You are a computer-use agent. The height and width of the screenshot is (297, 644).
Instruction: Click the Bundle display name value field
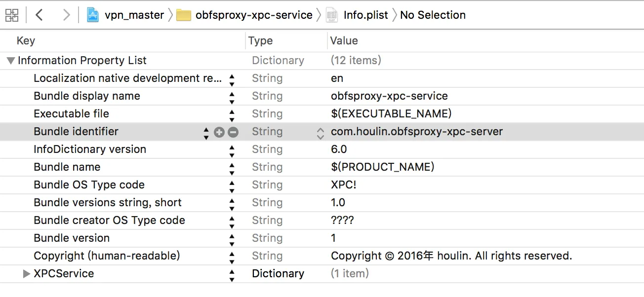coord(389,96)
